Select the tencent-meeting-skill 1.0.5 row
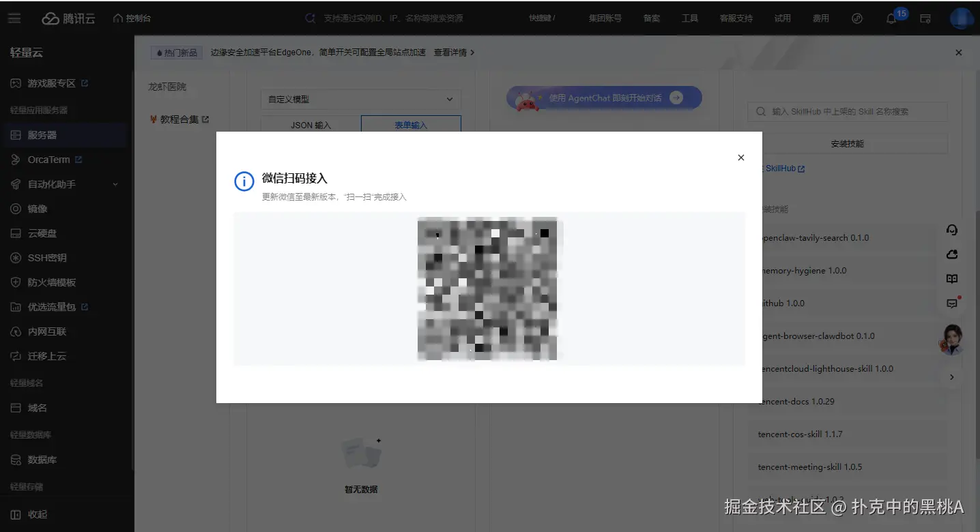The image size is (980, 532). (x=847, y=467)
